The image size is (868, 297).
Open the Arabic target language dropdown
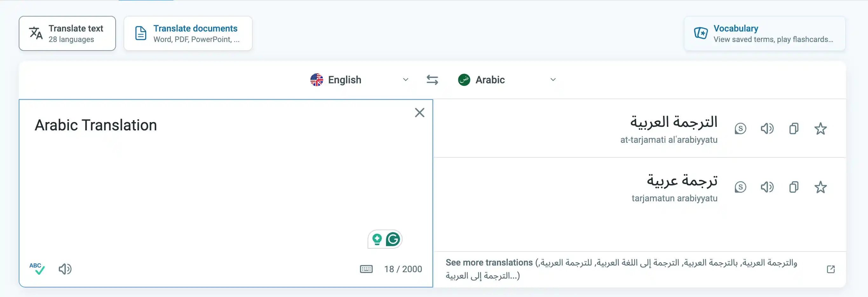point(553,79)
